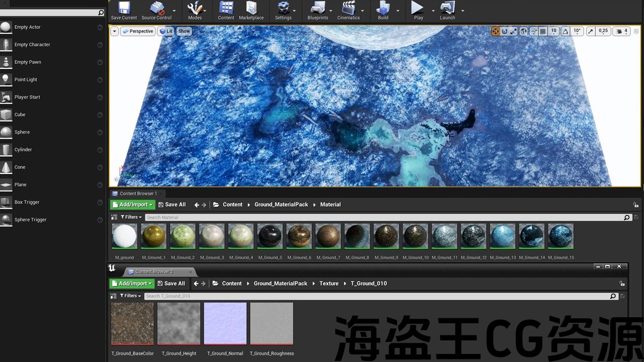
Task: Open the Lit view mode dropdown
Action: (x=166, y=31)
